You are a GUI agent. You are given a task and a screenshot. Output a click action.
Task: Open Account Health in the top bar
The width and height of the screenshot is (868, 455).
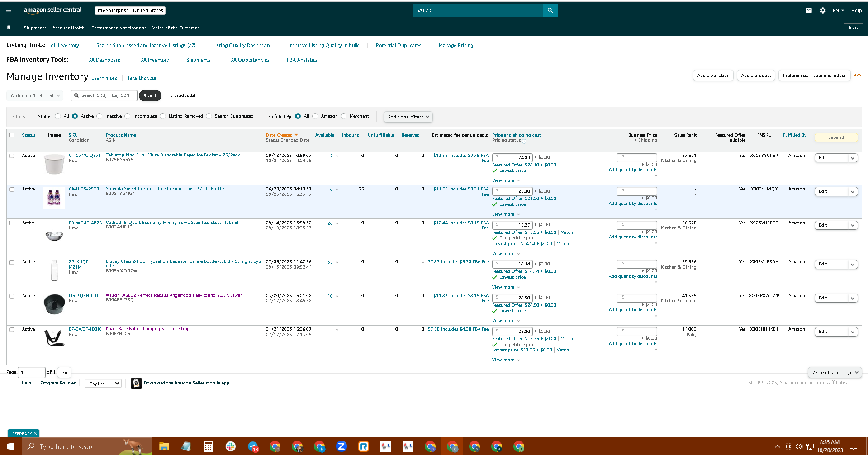click(68, 28)
